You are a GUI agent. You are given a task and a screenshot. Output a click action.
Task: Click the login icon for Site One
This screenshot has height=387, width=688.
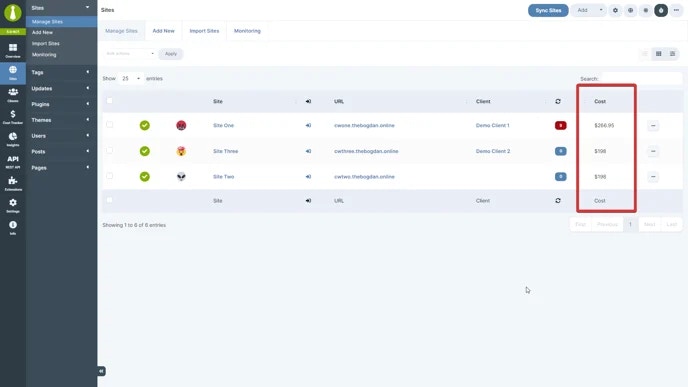click(x=308, y=125)
